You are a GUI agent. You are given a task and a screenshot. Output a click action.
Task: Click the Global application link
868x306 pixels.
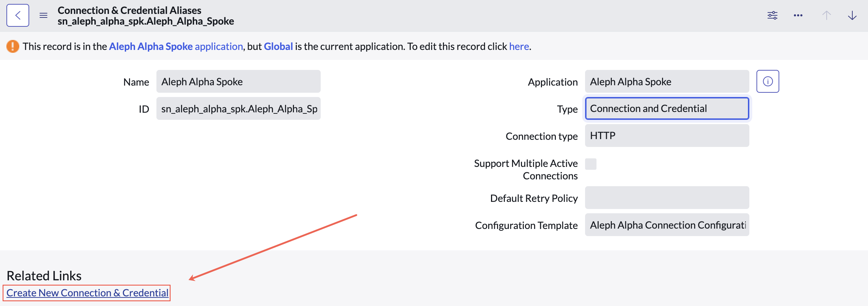click(x=278, y=46)
